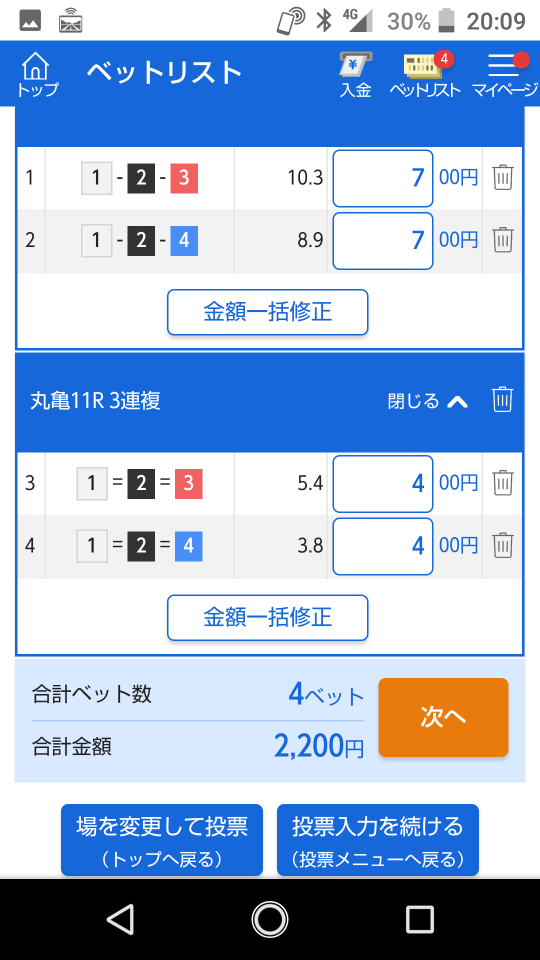Click 金額一括修正 under 3連複 bets

coord(268,618)
